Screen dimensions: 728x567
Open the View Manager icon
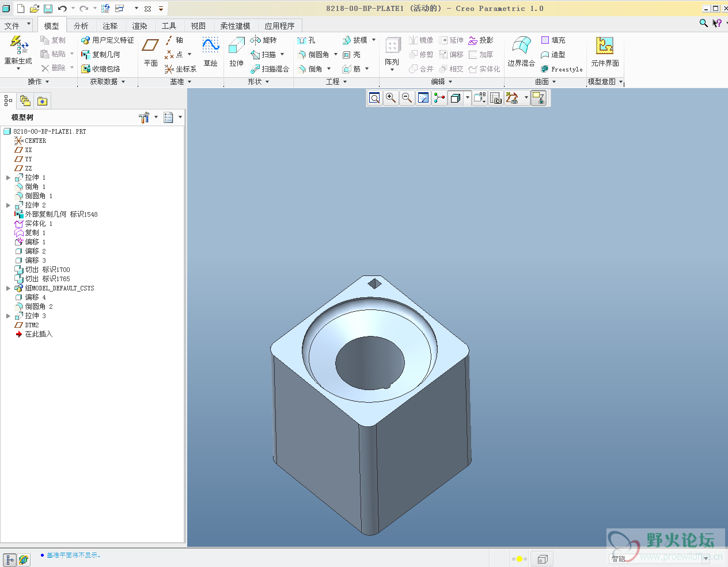(496, 98)
